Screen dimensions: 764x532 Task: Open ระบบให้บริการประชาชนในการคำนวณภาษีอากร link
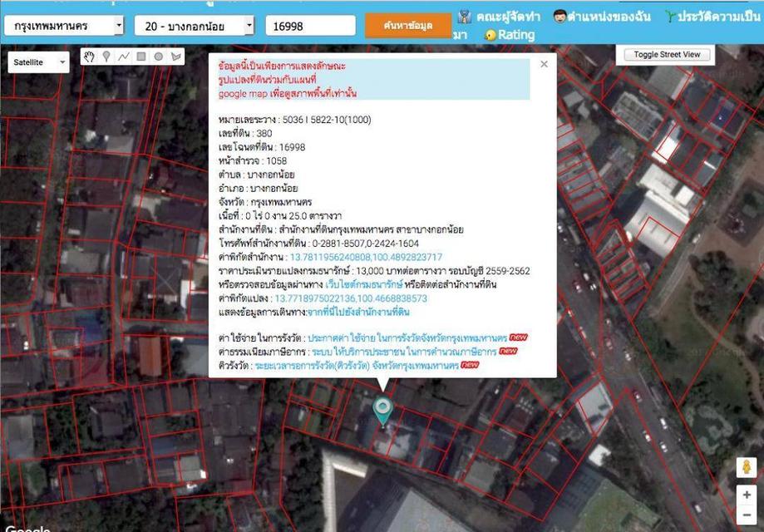coord(404,352)
